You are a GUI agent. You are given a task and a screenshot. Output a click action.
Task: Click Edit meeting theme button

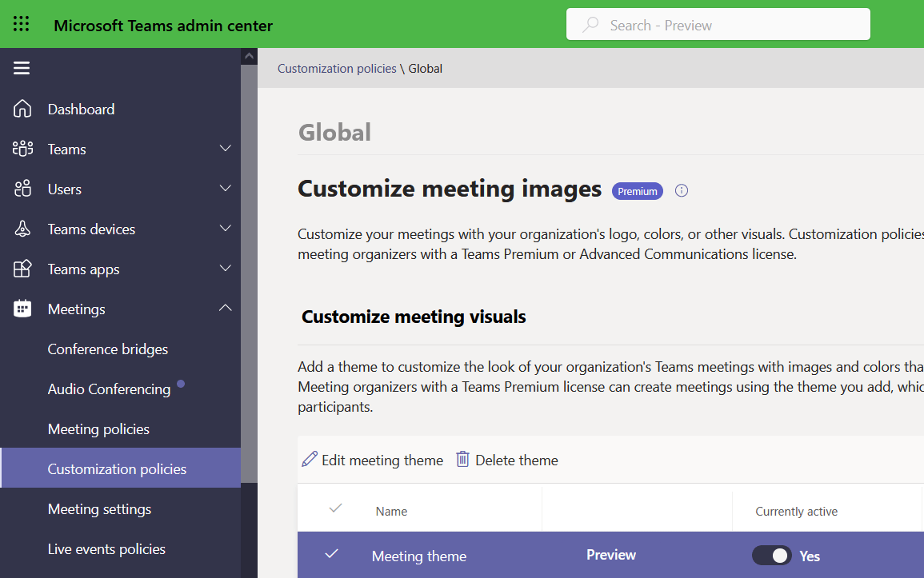tap(373, 460)
